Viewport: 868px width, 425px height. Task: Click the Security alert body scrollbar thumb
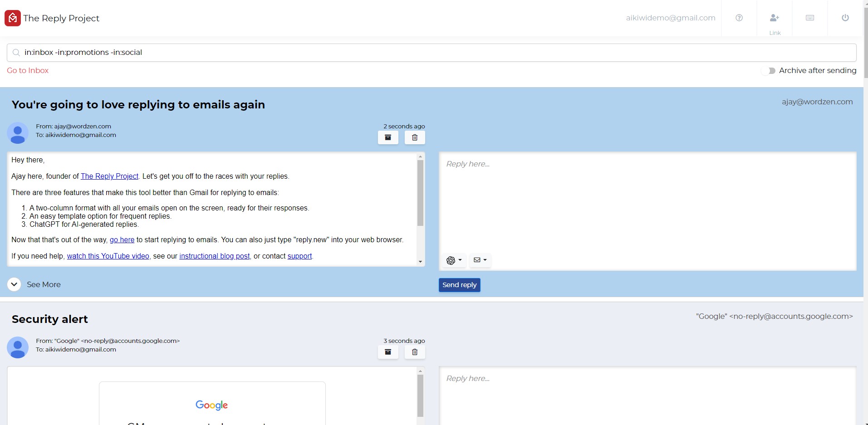click(x=420, y=396)
